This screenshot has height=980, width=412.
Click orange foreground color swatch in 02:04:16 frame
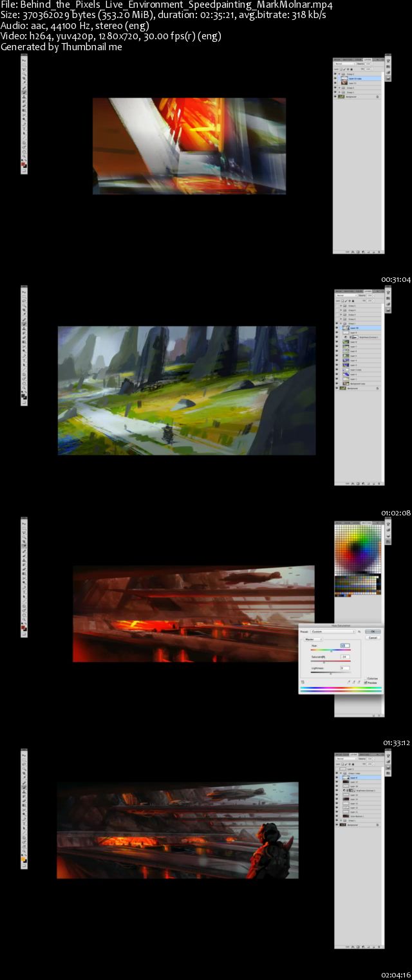[23, 859]
